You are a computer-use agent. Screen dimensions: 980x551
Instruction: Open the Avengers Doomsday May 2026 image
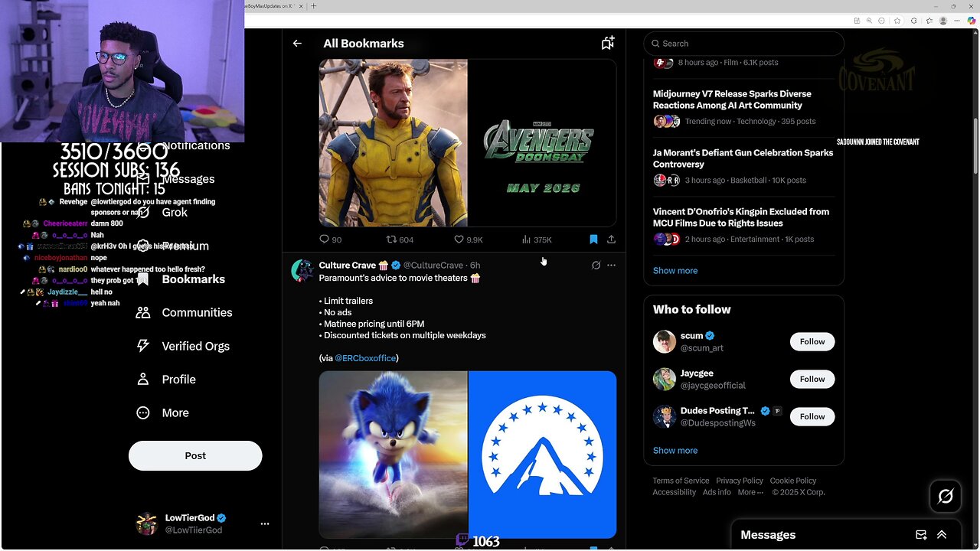pyautogui.click(x=542, y=142)
